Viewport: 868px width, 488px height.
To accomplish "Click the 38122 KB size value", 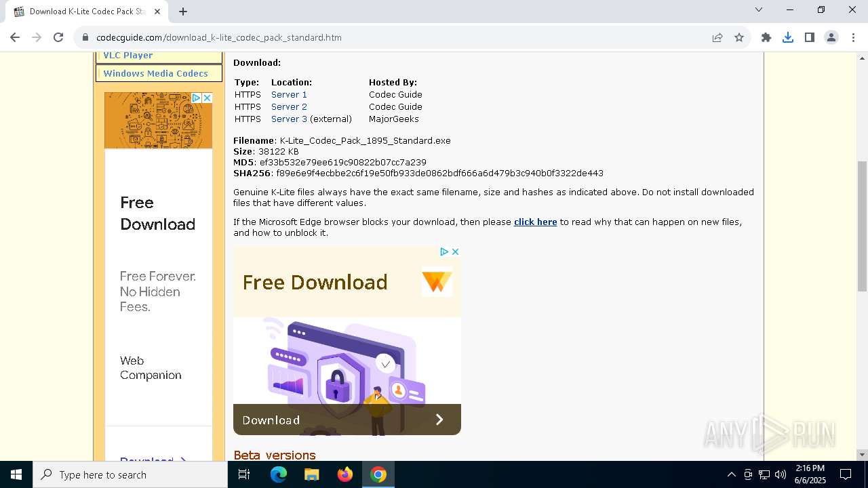I will click(x=278, y=151).
